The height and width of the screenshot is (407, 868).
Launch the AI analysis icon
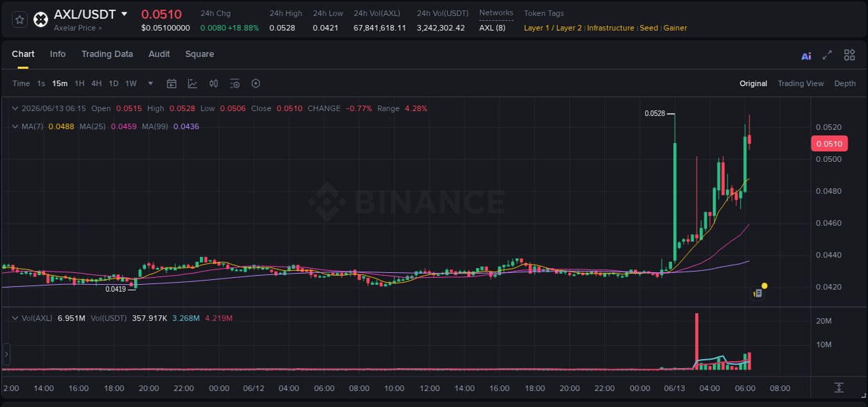[806, 56]
